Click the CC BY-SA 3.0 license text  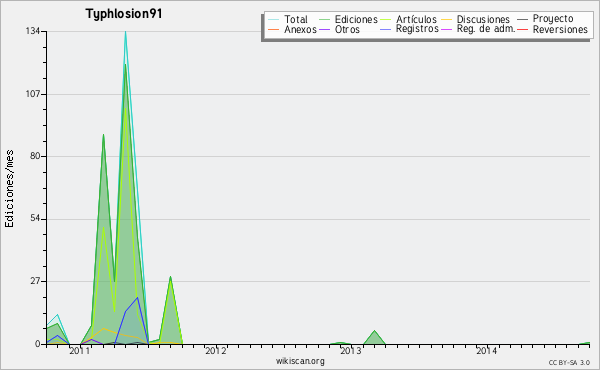pyautogui.click(x=569, y=362)
